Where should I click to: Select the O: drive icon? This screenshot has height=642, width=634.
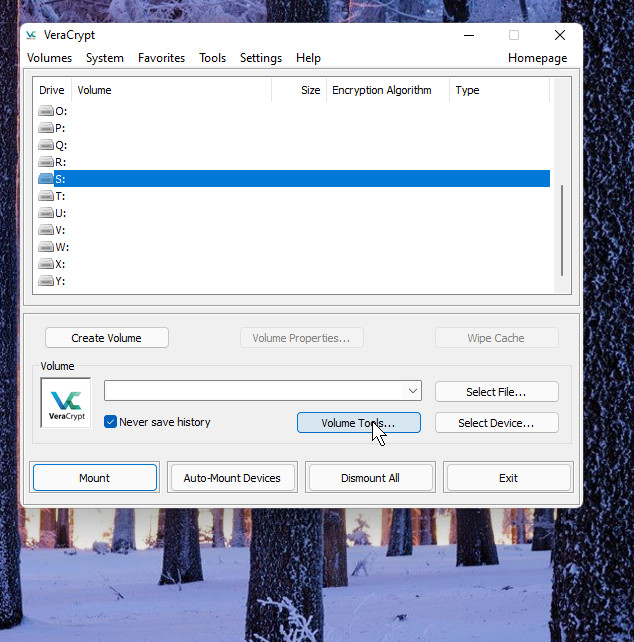pos(46,111)
